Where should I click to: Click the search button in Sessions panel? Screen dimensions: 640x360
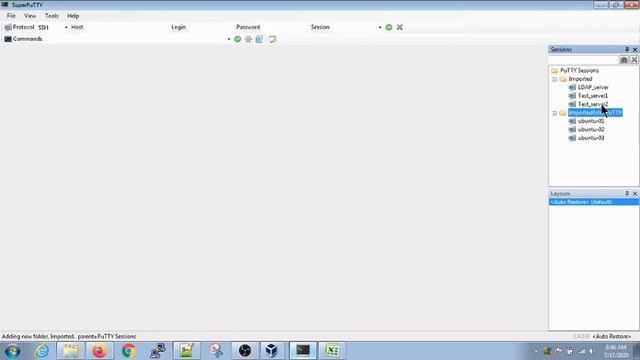pos(624,60)
